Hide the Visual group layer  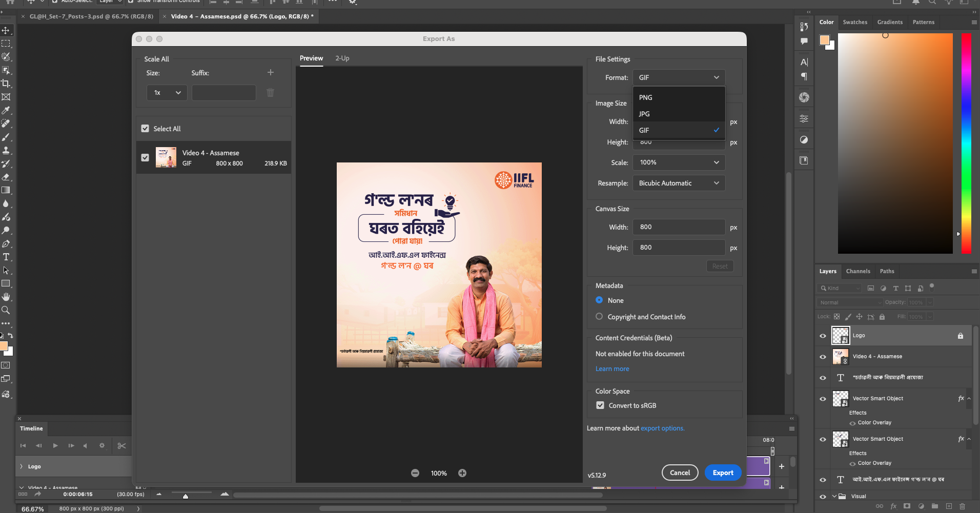pos(823,496)
